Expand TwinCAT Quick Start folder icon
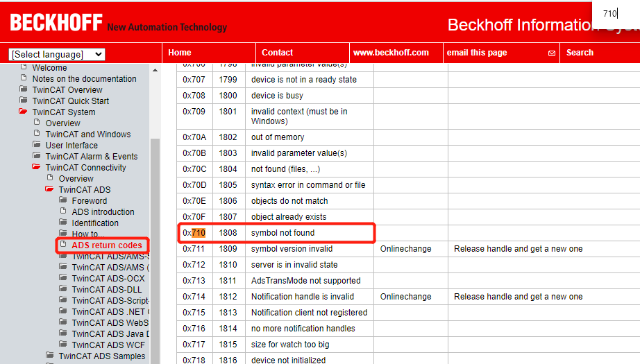Viewport: 640px width, 364px height. 24,100
